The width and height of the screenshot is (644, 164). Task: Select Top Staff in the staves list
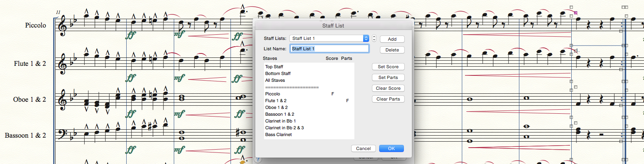pyautogui.click(x=274, y=67)
